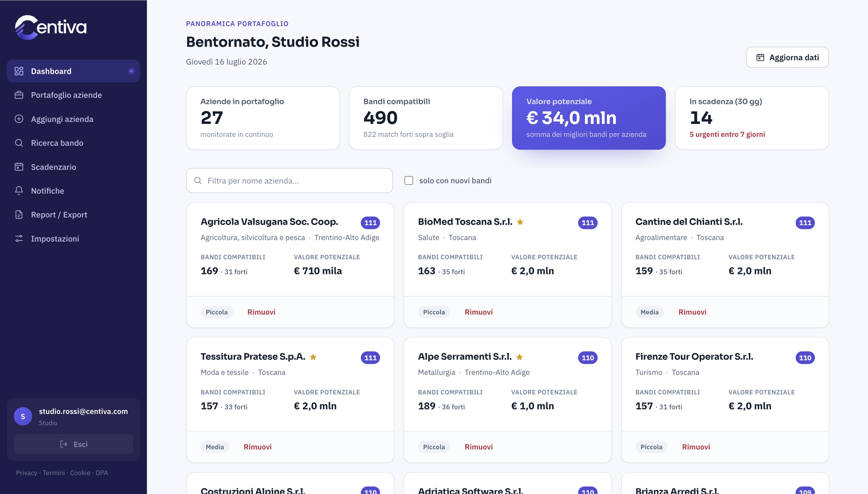868x494 pixels.
Task: Open the Firenze Tour Operator S.r.l. title
Action: pyautogui.click(x=694, y=357)
